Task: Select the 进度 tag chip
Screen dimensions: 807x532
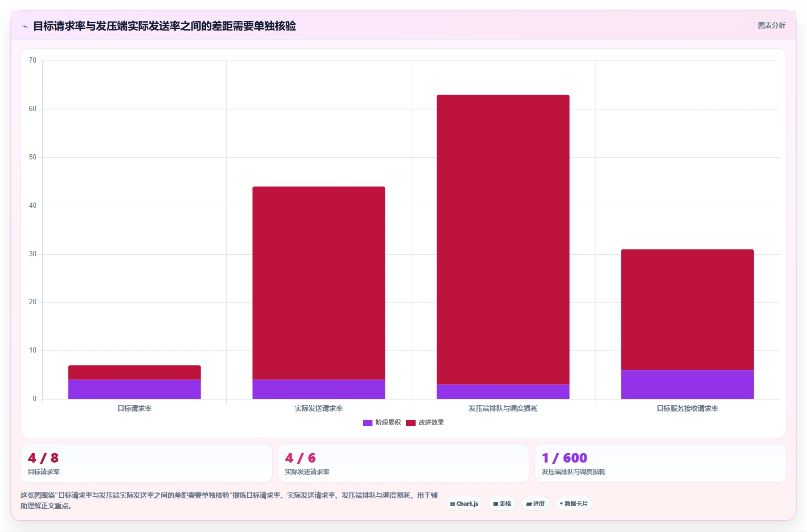Action: click(536, 504)
